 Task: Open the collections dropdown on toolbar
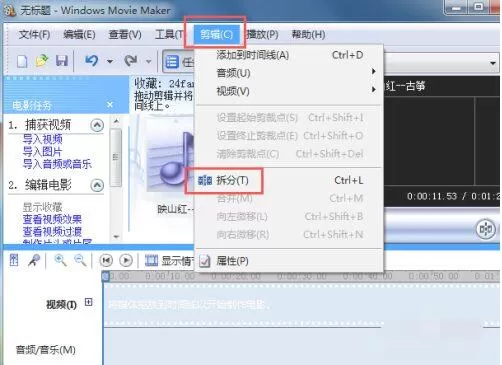pos(493,63)
